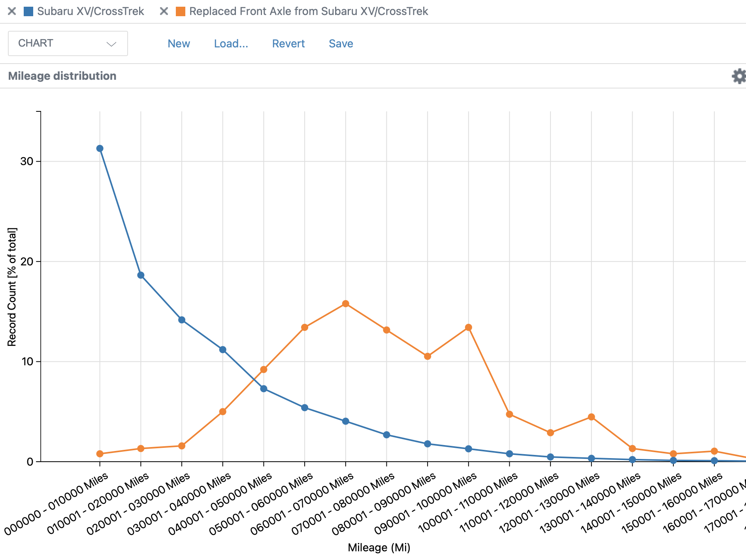746x560 pixels.
Task: Click the Subaru XV/CrossTrek legend label
Action: click(x=90, y=11)
